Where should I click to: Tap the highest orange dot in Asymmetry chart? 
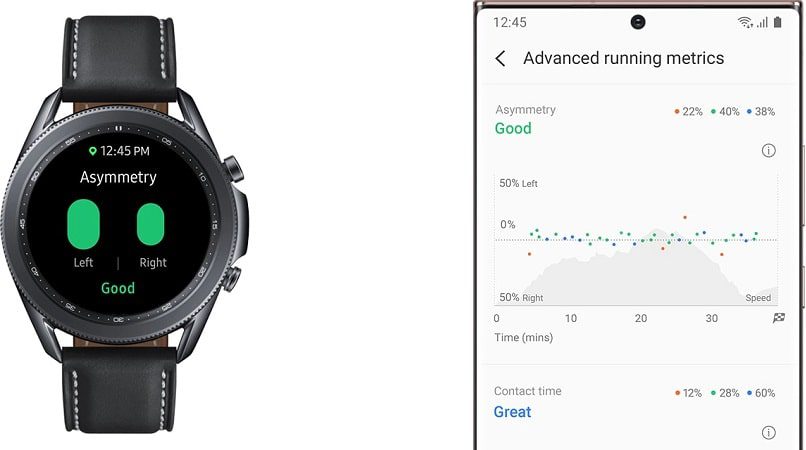[x=685, y=218]
